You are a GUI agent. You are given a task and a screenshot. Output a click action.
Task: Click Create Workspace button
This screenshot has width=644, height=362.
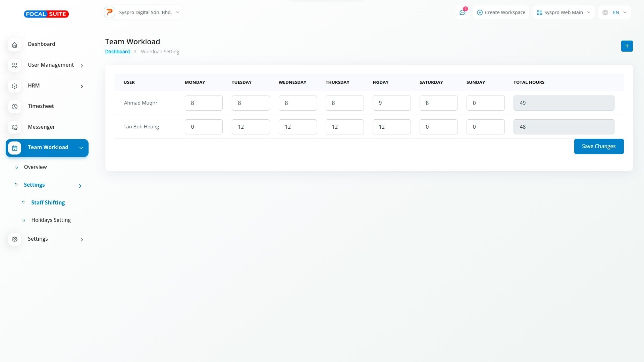(x=501, y=12)
